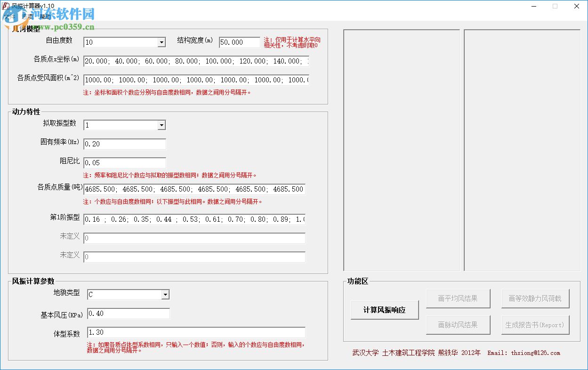Click the 各质点质量 input field

click(194, 189)
